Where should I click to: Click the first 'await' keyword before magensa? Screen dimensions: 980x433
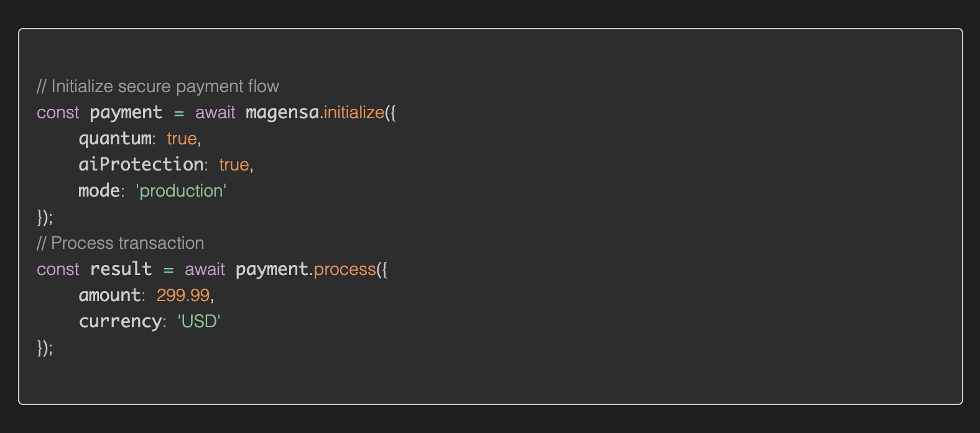tap(215, 113)
